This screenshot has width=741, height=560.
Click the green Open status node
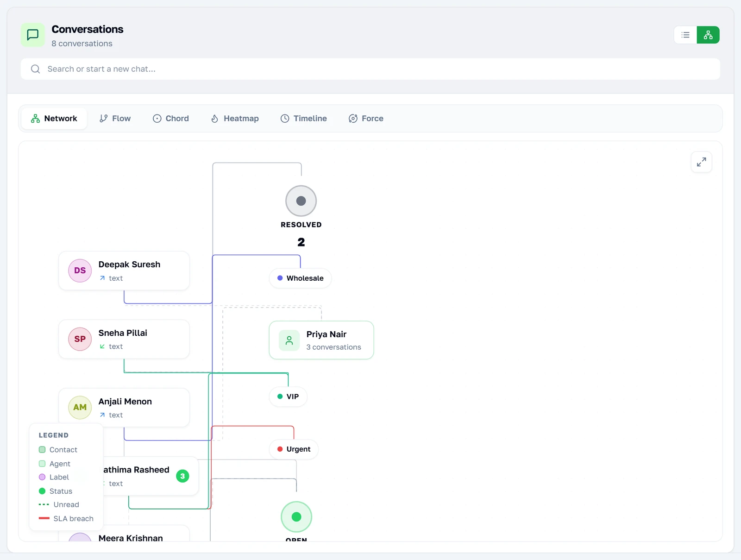[296, 517]
